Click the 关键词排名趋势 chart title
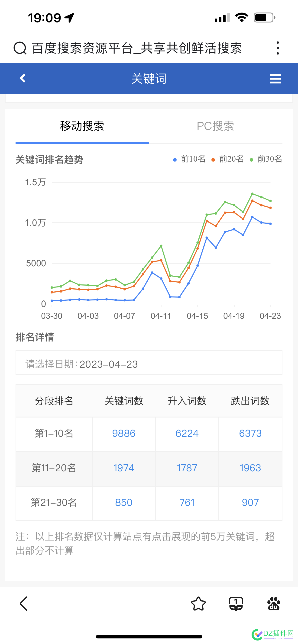This screenshot has width=298, height=644. pos(49,159)
